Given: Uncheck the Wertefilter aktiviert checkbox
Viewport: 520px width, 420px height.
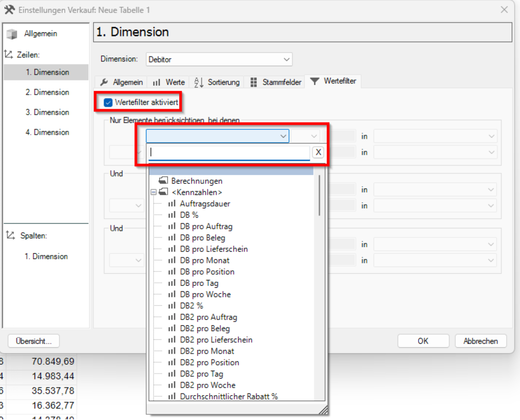Looking at the screenshot, I should 108,103.
